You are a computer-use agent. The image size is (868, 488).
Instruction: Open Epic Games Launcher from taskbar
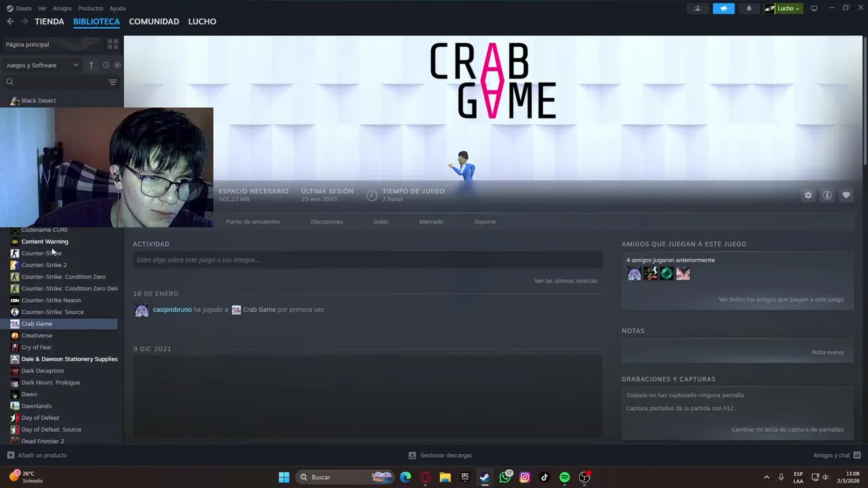point(465,477)
